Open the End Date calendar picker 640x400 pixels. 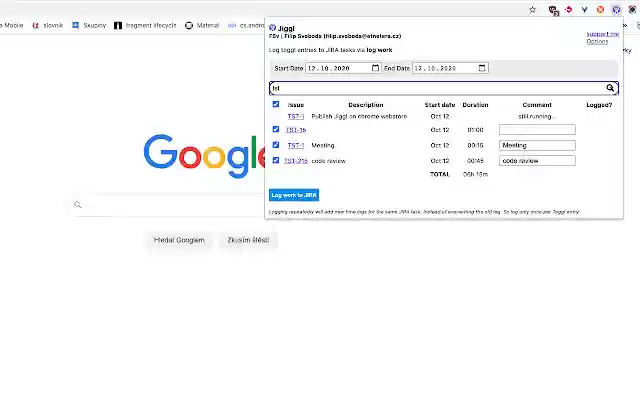pos(482,68)
